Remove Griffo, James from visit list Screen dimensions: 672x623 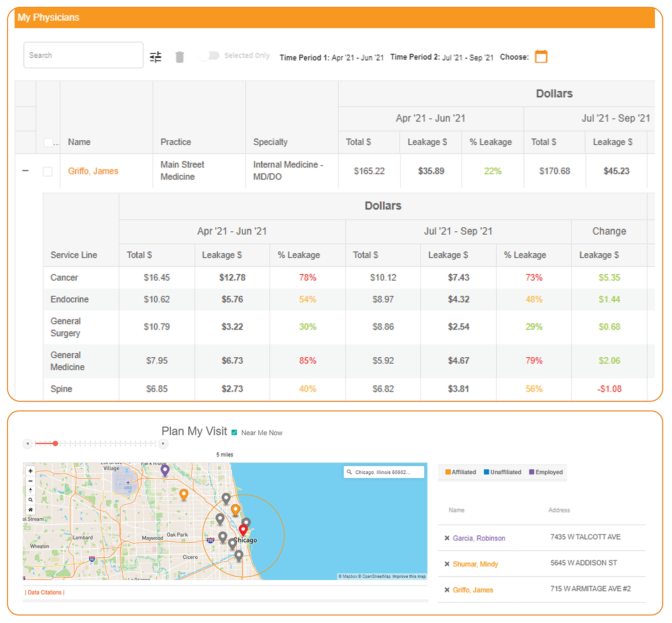point(447,590)
